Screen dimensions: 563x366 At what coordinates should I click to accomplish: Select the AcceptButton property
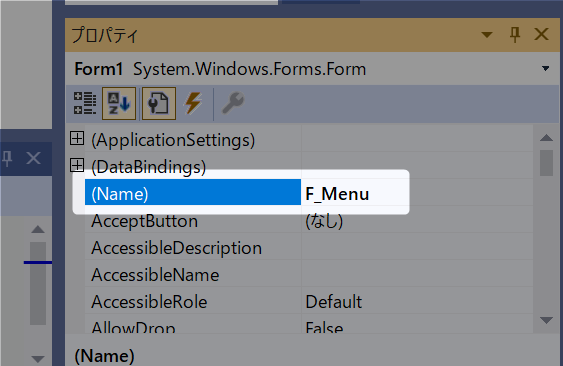coord(144,221)
